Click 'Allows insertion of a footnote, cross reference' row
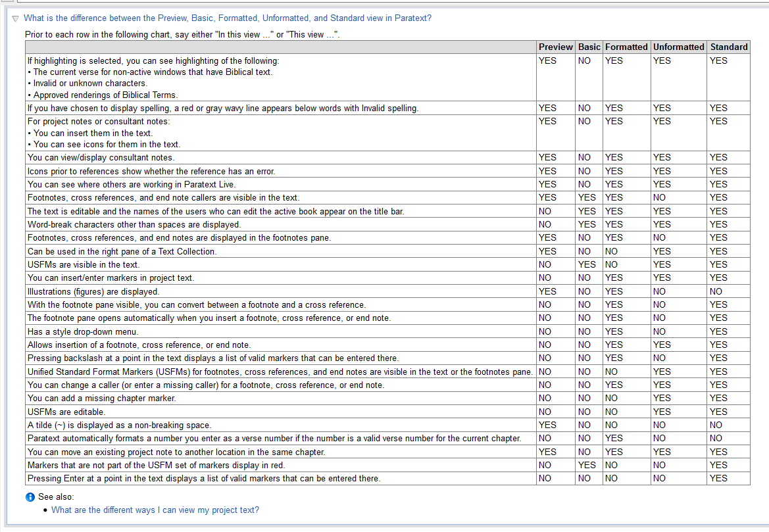This screenshot has width=769, height=532. (387, 345)
